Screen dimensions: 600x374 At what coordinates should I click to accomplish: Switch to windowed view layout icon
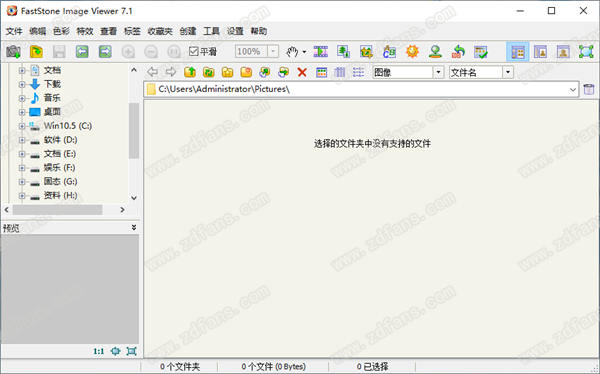pyautogui.click(x=540, y=52)
